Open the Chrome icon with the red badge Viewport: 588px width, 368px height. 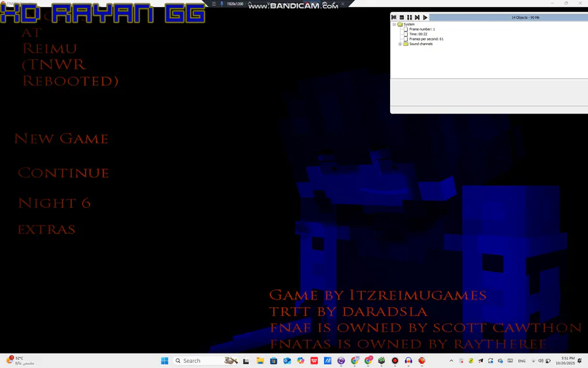pyautogui.click(x=368, y=361)
